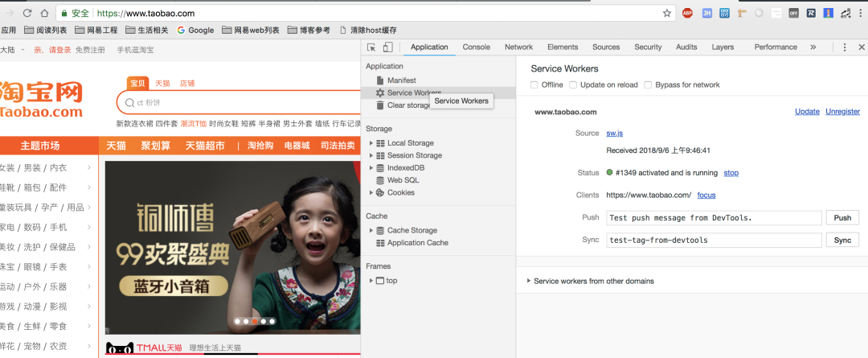Check the Update on reload option
The width and height of the screenshot is (868, 358).
572,85
